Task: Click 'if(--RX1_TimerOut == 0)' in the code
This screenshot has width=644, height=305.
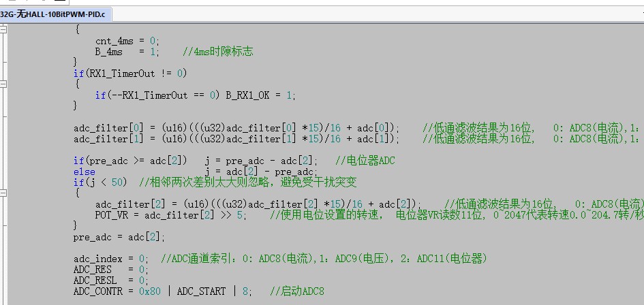Action: 159,95
